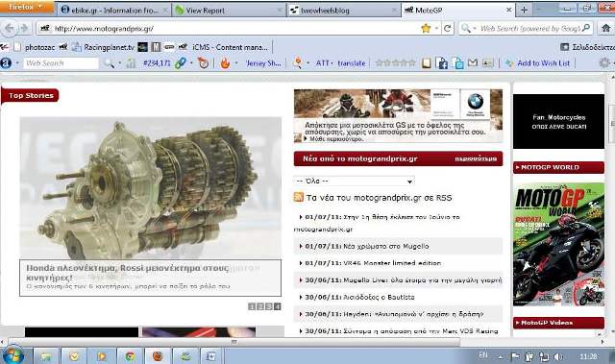Click the MotoGP World magazine cover
Viewport: 615px width, 364px height.
pyautogui.click(x=558, y=245)
